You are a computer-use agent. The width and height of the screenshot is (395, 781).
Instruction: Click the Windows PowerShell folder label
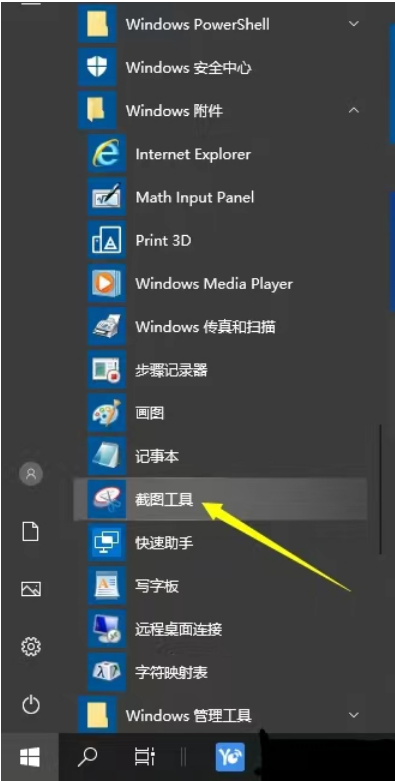tap(198, 24)
